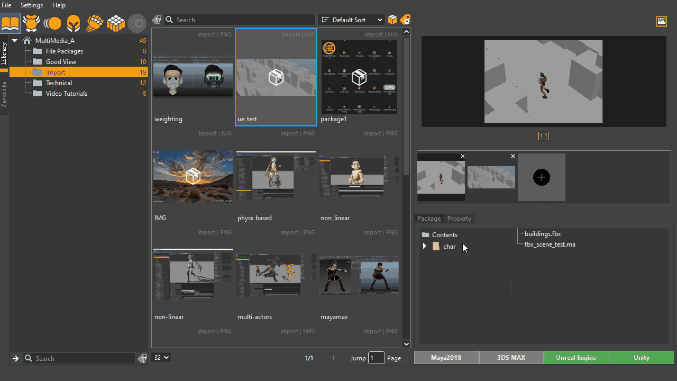Open the File menu
This screenshot has width=677, height=381.
click(6, 5)
